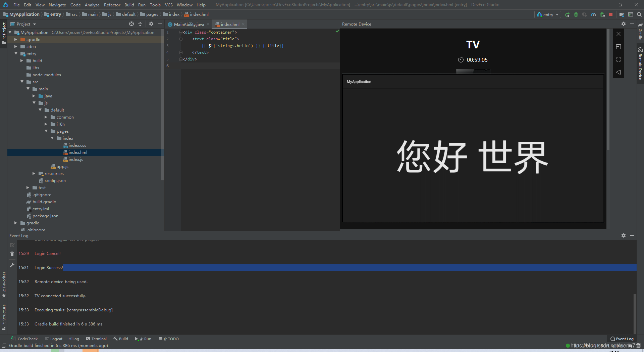Click the Project tree vertical scrollbar

point(163,105)
